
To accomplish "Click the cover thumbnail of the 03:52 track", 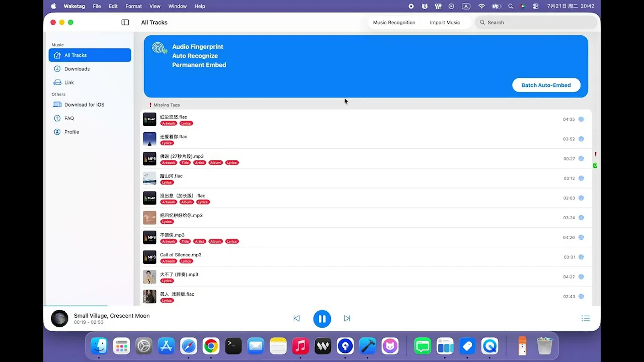I will coord(149,139).
